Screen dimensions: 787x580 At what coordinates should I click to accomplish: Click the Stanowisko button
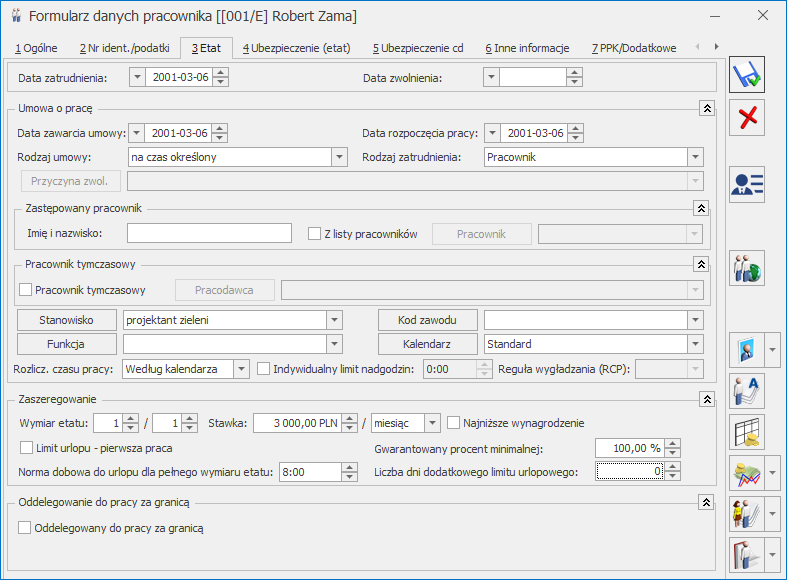tap(68, 320)
